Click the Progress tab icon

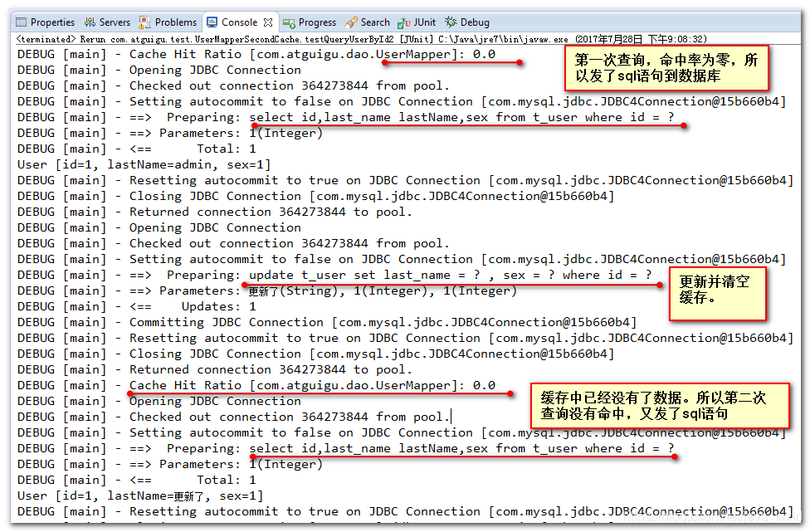pos(289,22)
